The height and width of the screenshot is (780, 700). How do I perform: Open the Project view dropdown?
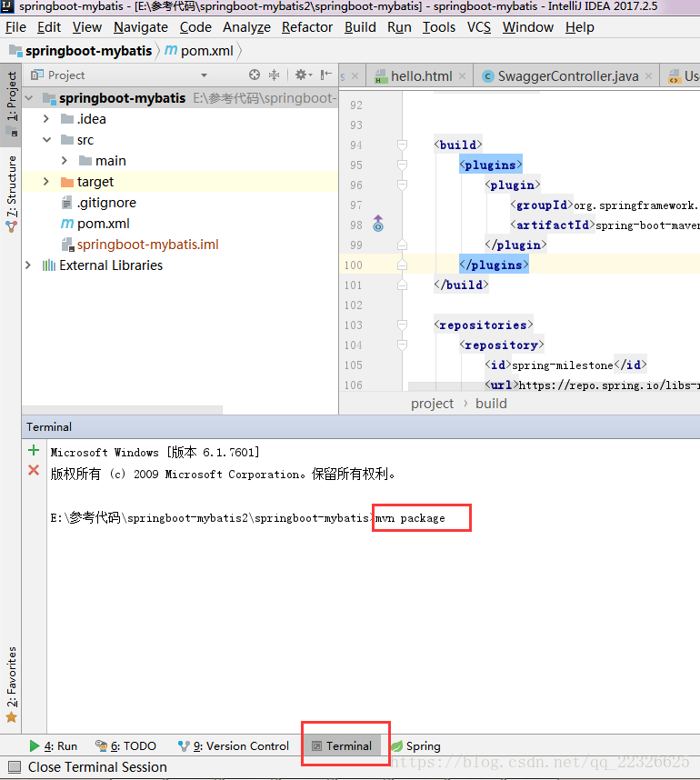click(204, 75)
